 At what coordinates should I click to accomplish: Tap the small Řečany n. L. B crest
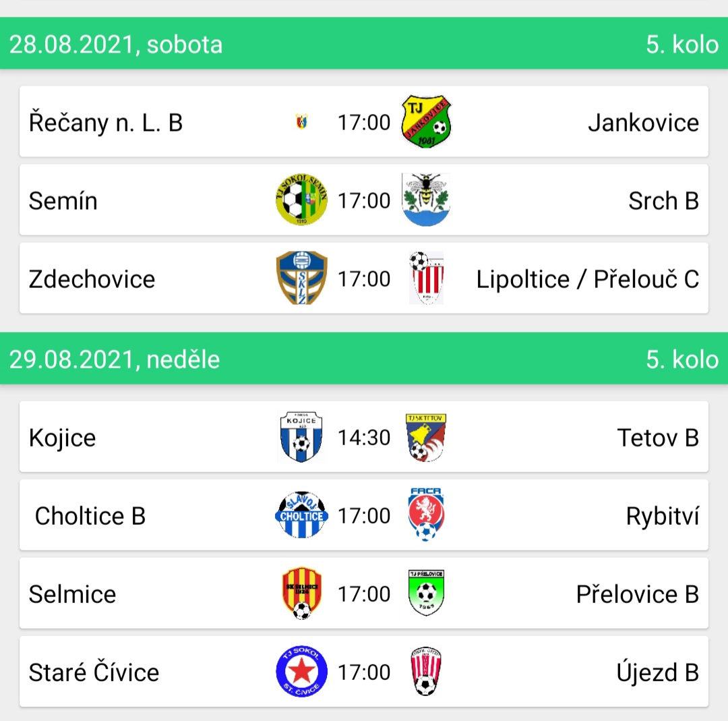(x=301, y=121)
